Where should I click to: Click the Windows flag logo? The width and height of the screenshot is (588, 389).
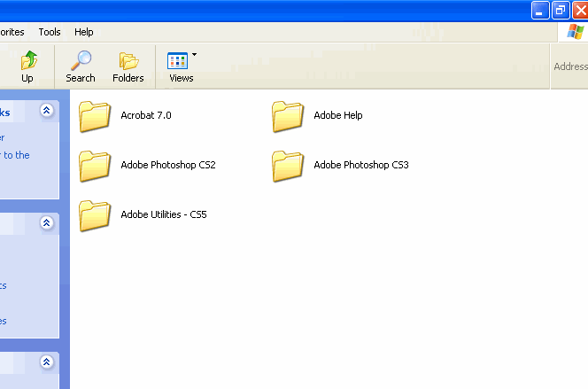click(x=576, y=32)
